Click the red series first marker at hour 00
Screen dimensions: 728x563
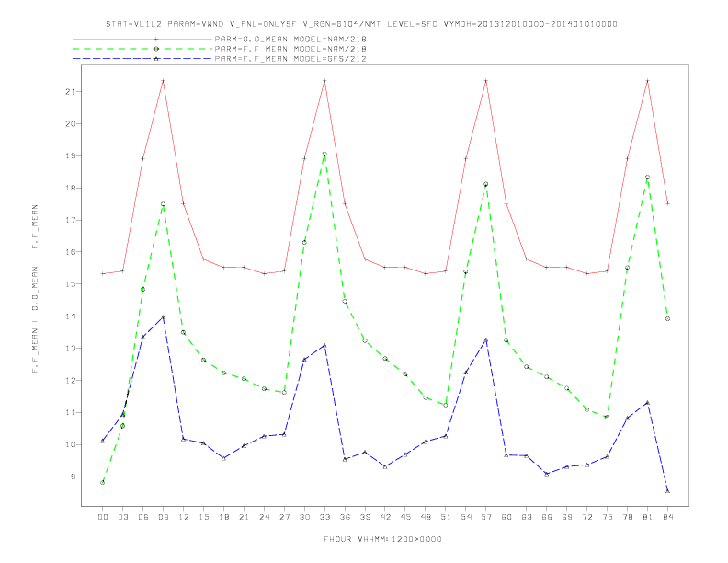(103, 273)
